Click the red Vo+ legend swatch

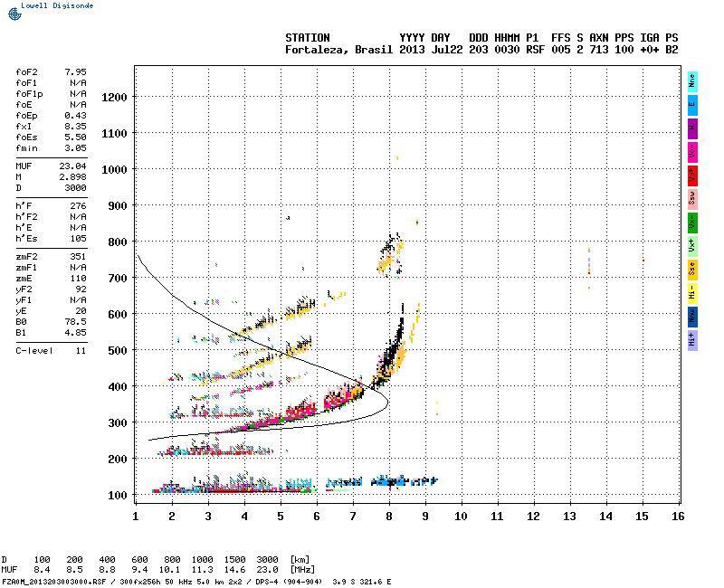coord(692,175)
